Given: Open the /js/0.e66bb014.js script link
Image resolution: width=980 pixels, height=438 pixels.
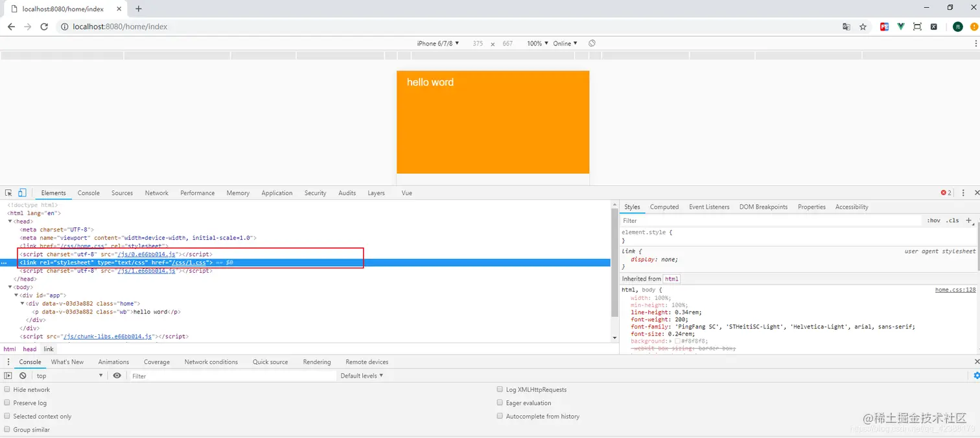Looking at the screenshot, I should (x=146, y=255).
